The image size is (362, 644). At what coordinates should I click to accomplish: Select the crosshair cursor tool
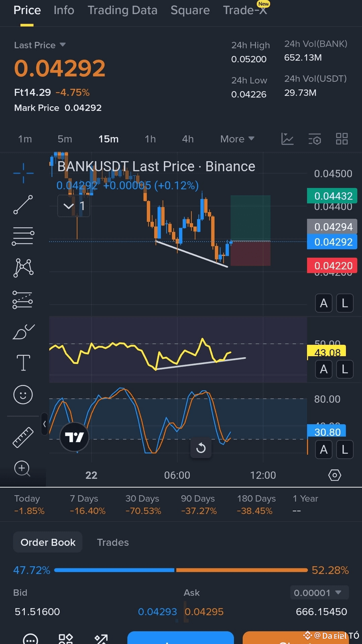click(23, 173)
